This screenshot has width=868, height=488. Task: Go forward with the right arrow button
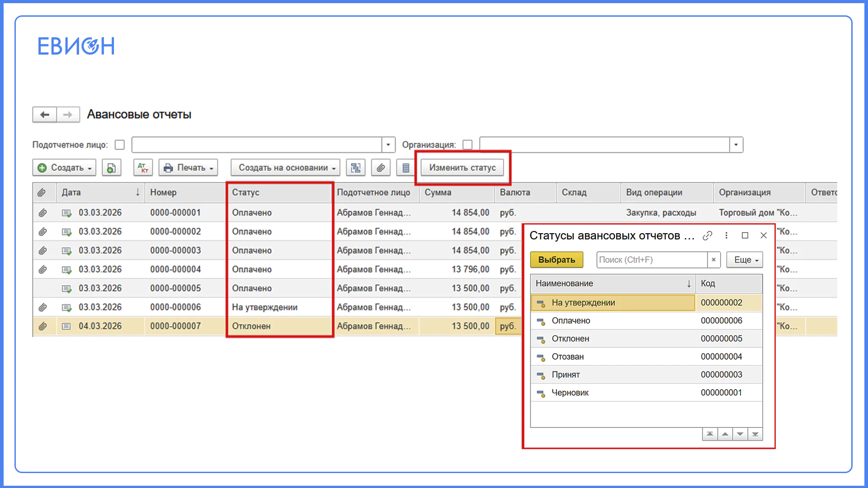[68, 115]
